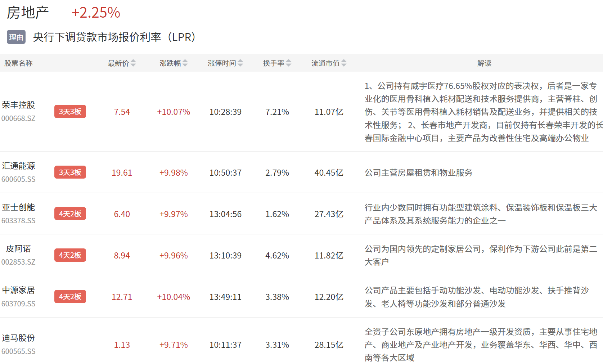Screen dimensions: 603x364
Task: Click the 最新价 column header label
Action: (118, 63)
